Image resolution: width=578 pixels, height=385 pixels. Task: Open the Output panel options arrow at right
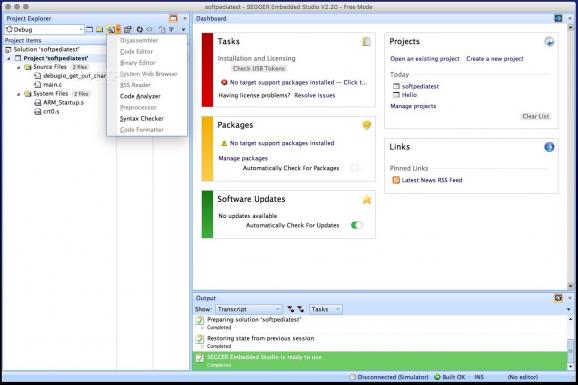click(569, 309)
